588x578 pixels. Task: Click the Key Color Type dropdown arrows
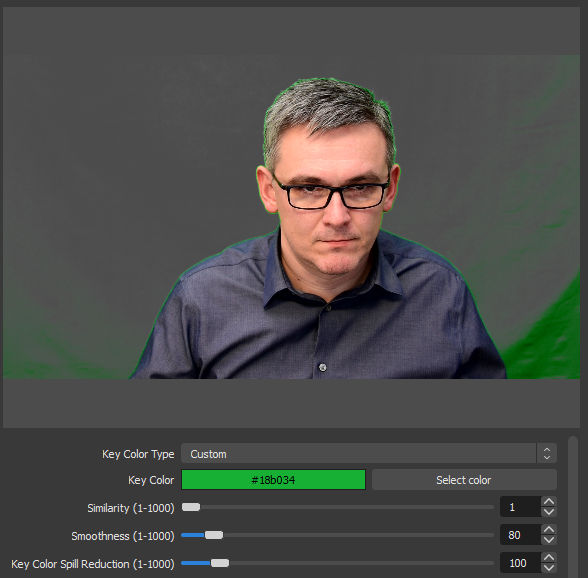click(546, 453)
